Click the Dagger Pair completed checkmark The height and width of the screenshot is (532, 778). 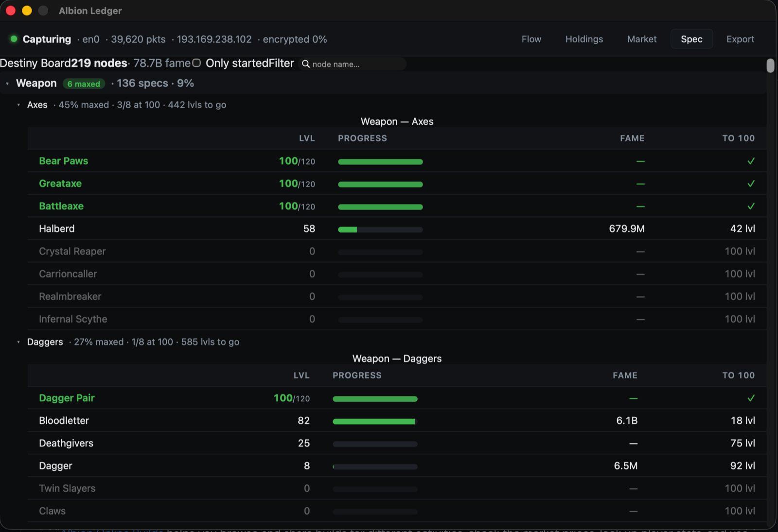click(x=751, y=398)
